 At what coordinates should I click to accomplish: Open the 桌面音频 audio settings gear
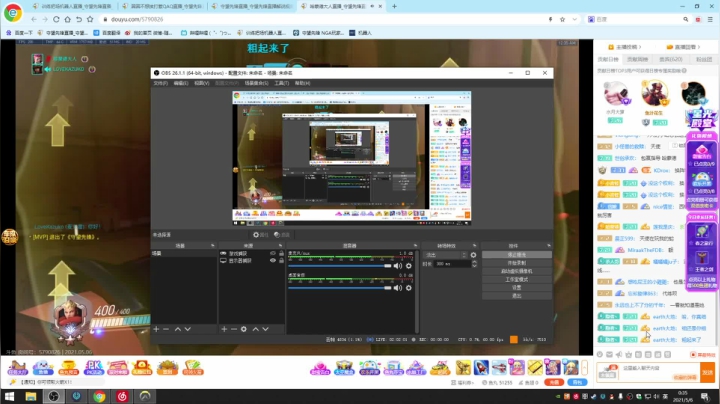tap(409, 288)
